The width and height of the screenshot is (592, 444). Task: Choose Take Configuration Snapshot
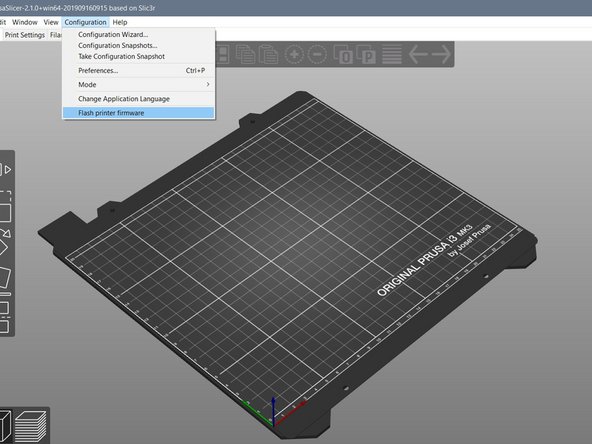(138, 56)
